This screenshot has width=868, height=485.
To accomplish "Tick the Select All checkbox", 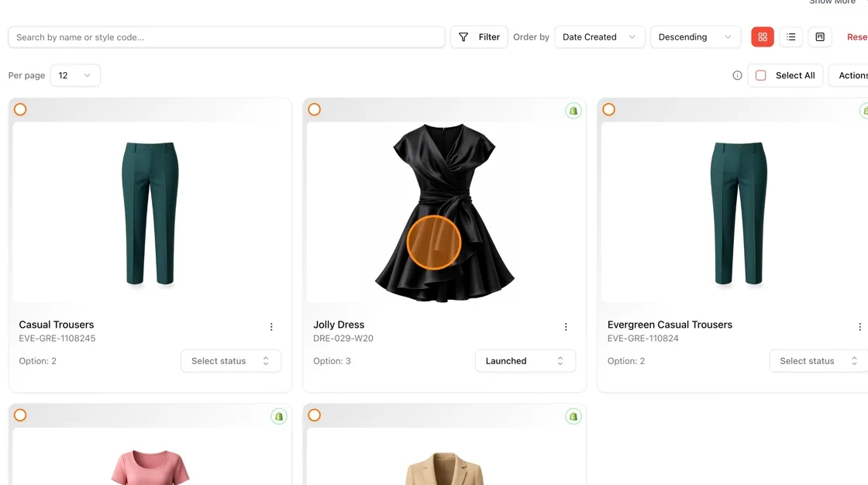I will coord(760,75).
